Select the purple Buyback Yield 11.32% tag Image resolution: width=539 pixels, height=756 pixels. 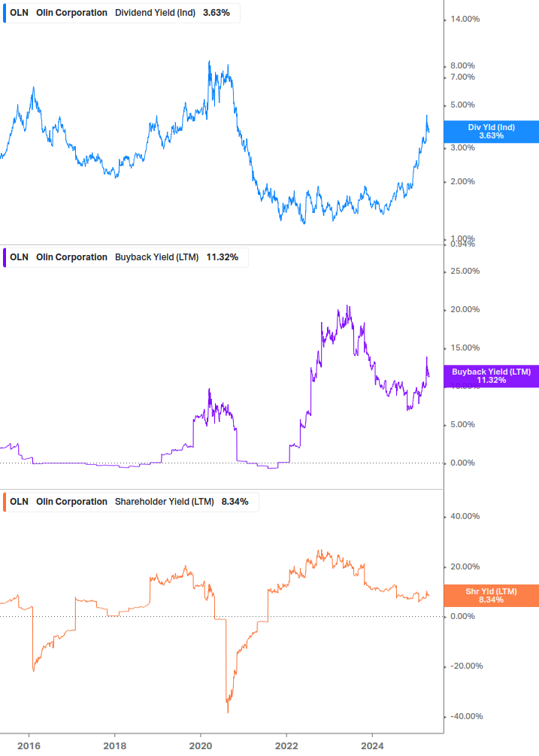click(492, 376)
